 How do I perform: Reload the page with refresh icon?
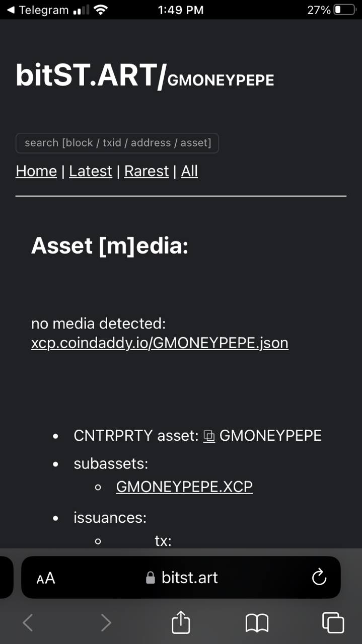[319, 577]
